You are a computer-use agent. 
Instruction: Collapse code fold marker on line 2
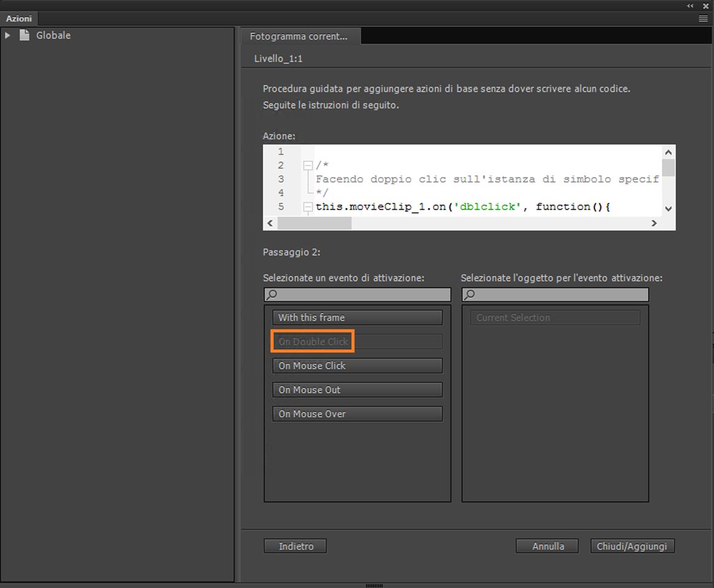pos(308,165)
